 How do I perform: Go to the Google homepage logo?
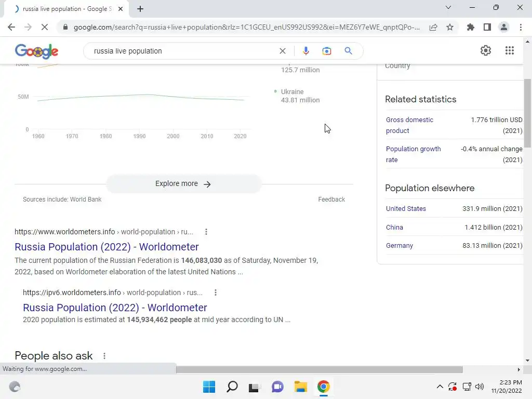37,51
